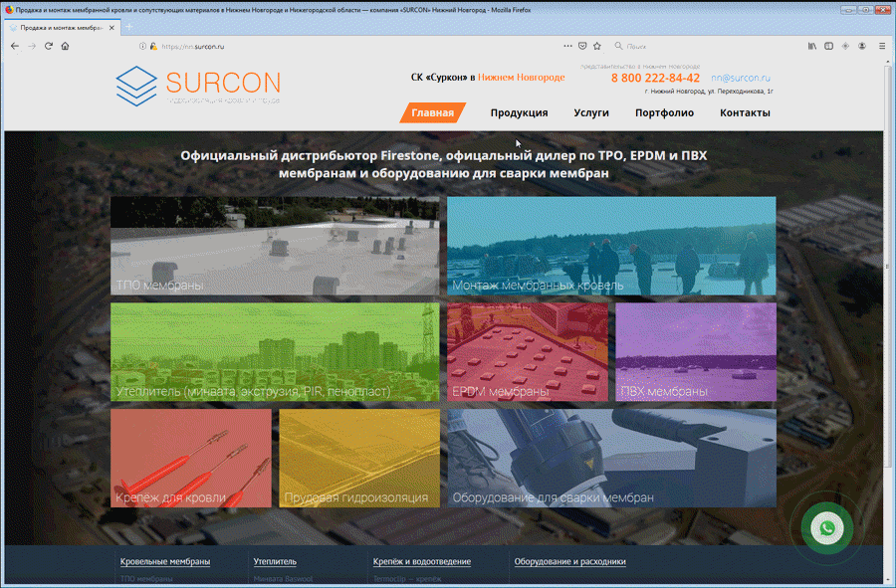Open the 'Портфолио' menu item
896x588 pixels.
click(665, 113)
